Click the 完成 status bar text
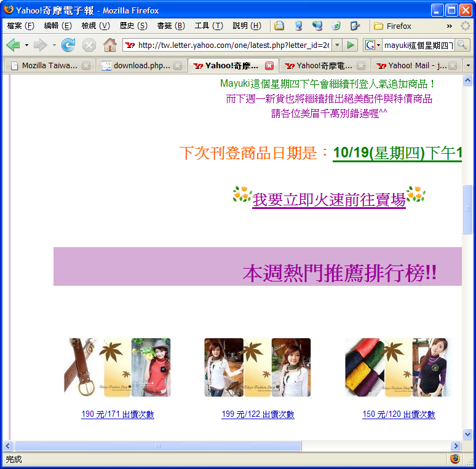 click(x=14, y=459)
